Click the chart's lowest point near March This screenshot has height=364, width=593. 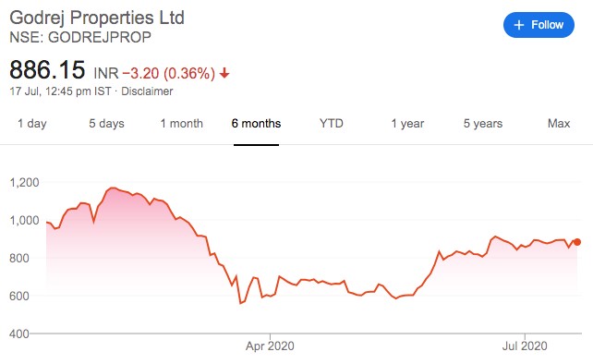[x=240, y=303]
